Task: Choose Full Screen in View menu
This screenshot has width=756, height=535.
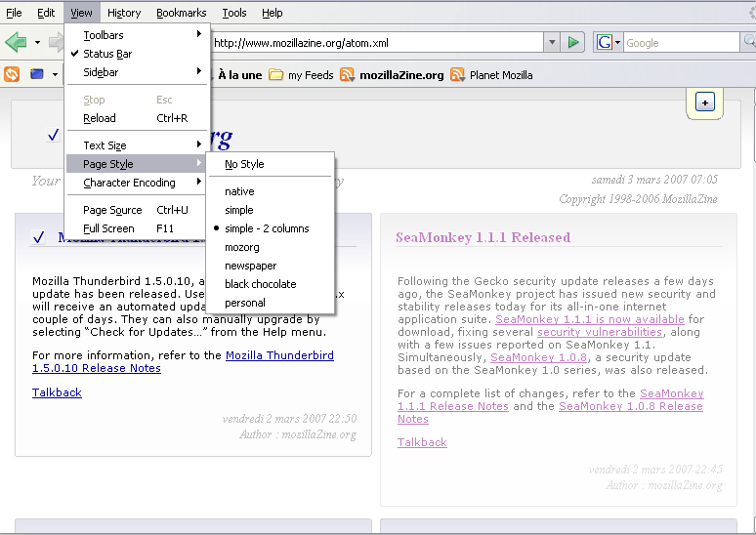Action: click(x=138, y=228)
